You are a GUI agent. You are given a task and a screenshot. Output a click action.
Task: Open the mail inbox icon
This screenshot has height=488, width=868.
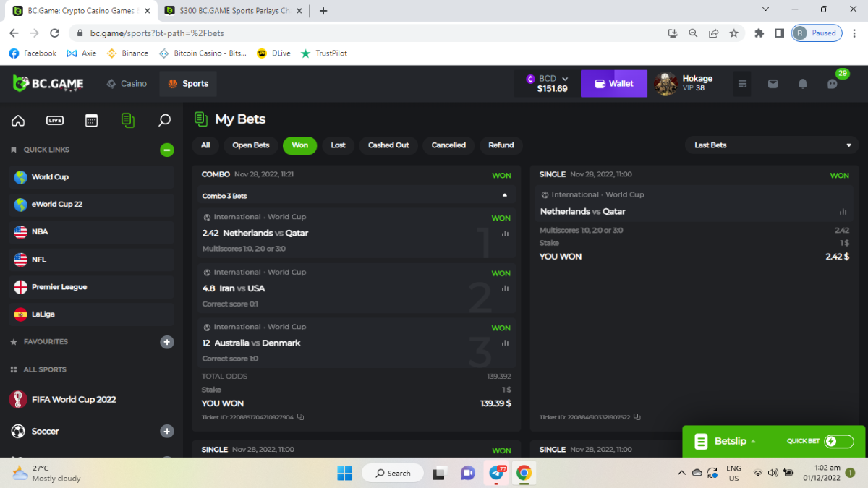[x=773, y=84]
